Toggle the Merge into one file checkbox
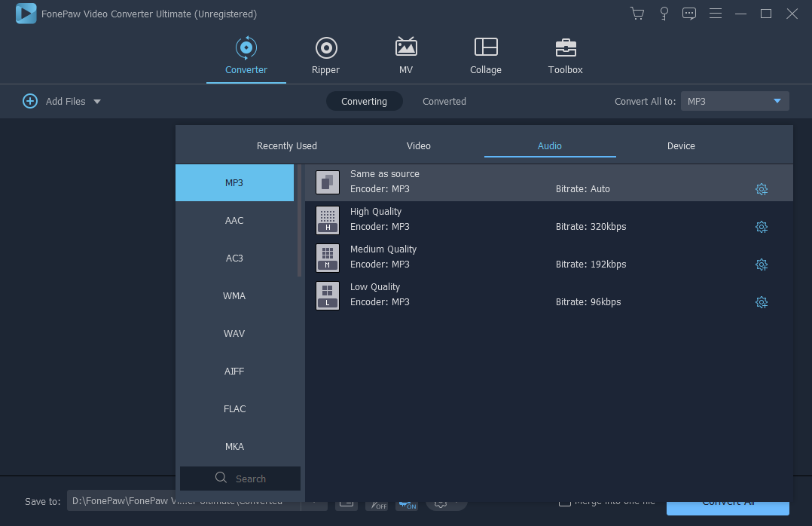 (564, 502)
